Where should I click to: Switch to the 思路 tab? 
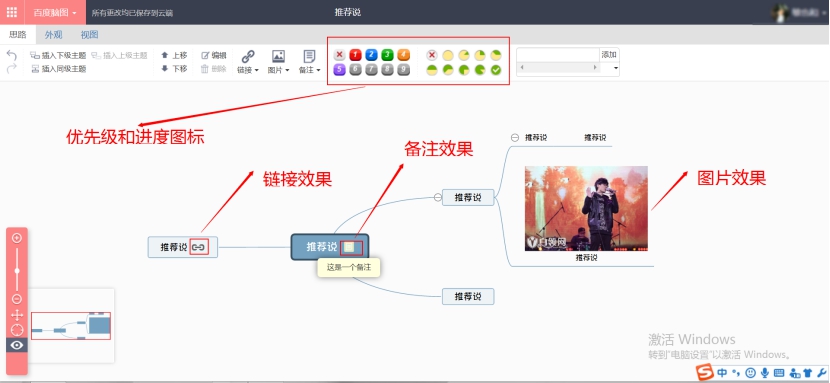[17, 35]
